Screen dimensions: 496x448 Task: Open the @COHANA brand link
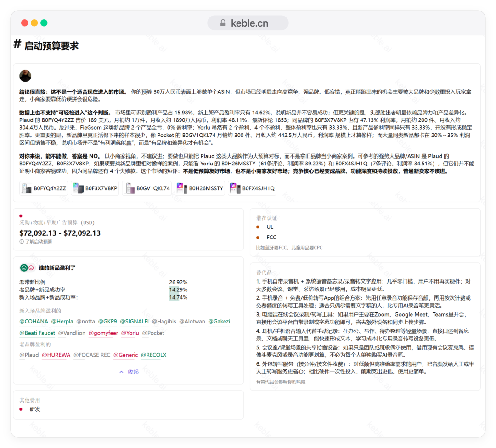click(34, 322)
